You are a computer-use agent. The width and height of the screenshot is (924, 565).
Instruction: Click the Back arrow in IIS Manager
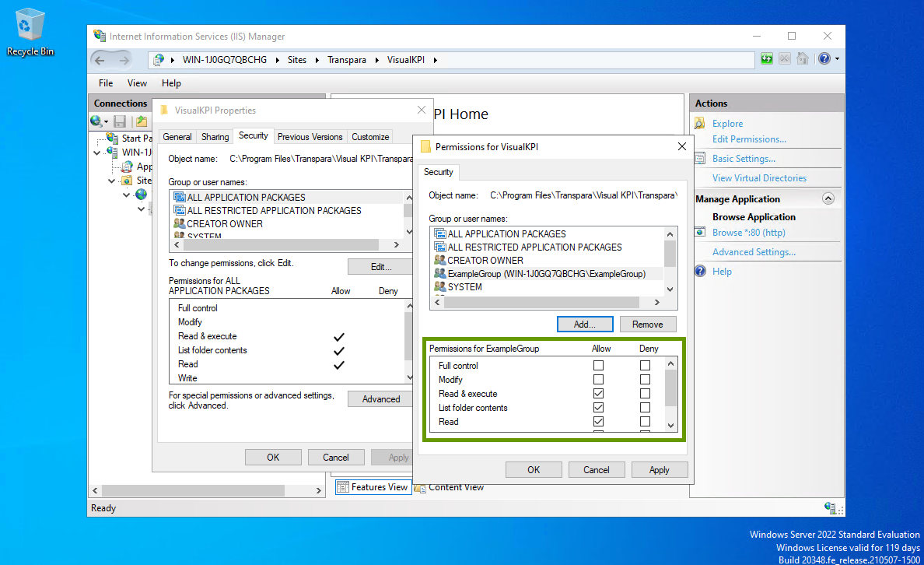(x=100, y=60)
